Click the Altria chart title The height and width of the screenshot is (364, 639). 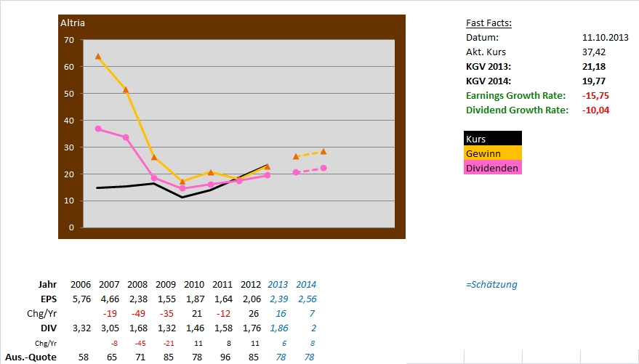tap(73, 23)
